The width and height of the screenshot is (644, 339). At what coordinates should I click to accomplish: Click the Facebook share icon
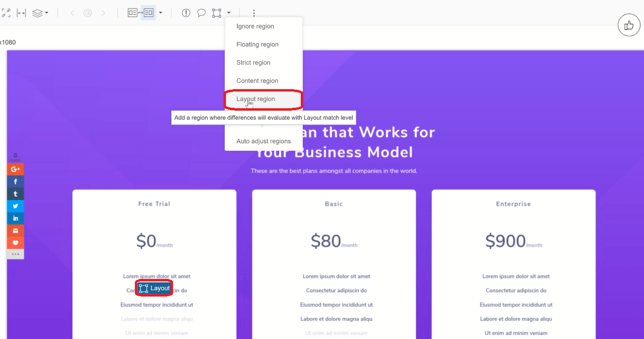(15, 182)
